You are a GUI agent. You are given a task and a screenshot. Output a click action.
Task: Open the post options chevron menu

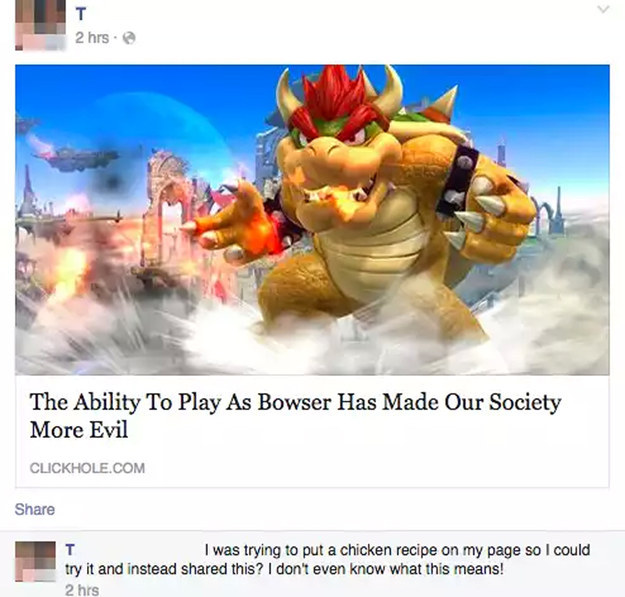604,10
